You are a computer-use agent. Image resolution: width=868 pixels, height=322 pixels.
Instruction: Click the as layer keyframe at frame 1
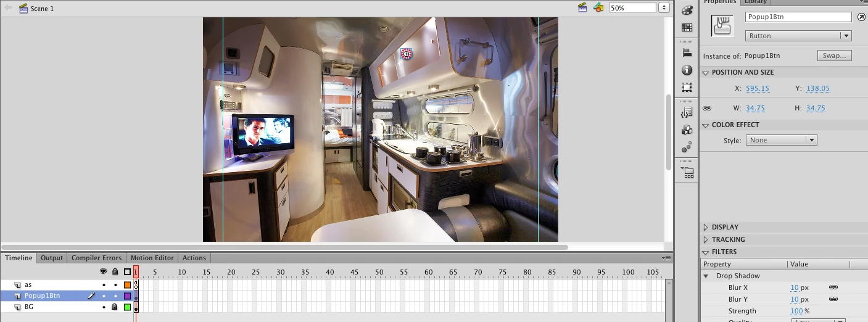(136, 285)
